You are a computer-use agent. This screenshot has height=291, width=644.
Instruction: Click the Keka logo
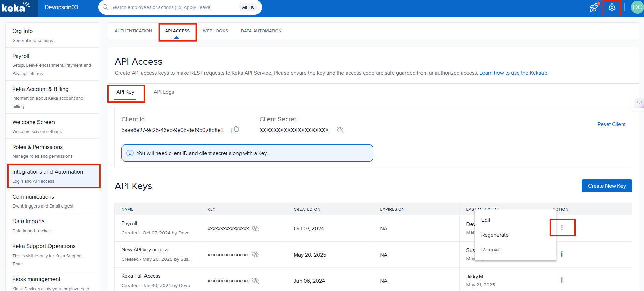click(16, 7)
